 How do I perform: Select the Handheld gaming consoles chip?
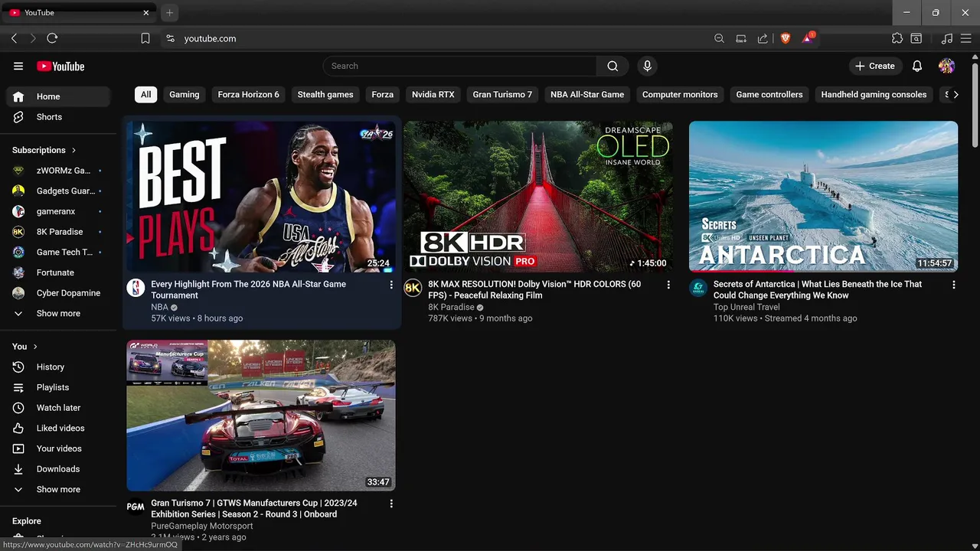point(874,95)
